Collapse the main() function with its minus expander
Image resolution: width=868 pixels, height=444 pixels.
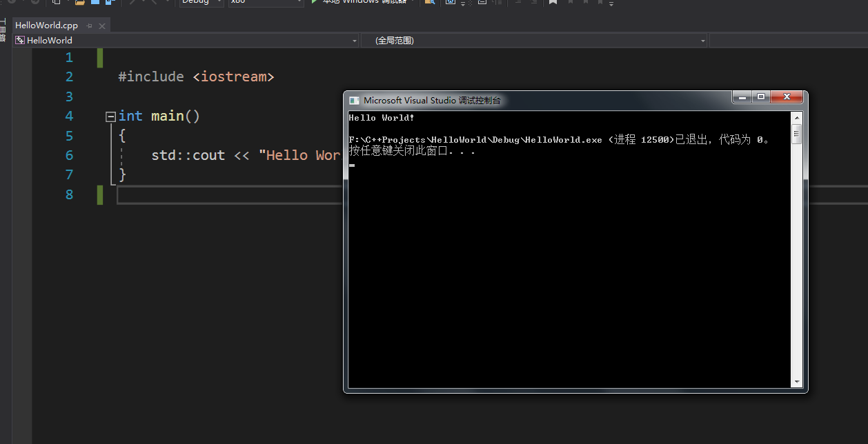(x=110, y=116)
